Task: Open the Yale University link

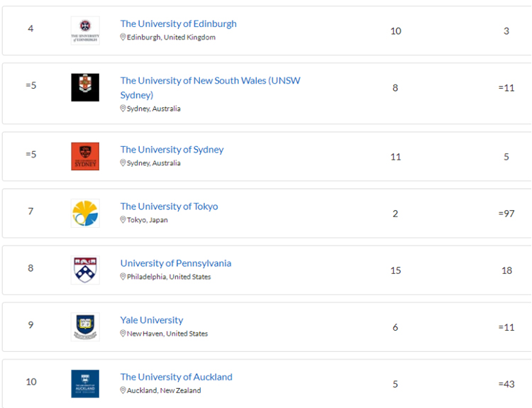Action: [x=151, y=319]
